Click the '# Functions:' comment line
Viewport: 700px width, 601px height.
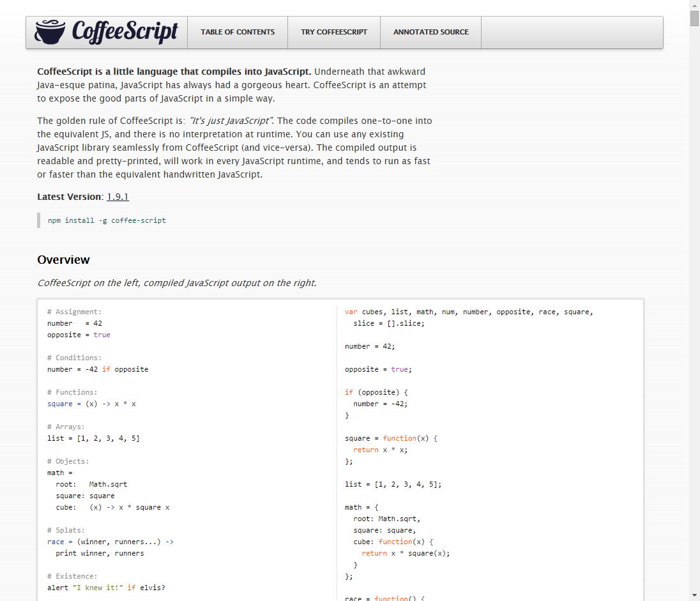72,392
